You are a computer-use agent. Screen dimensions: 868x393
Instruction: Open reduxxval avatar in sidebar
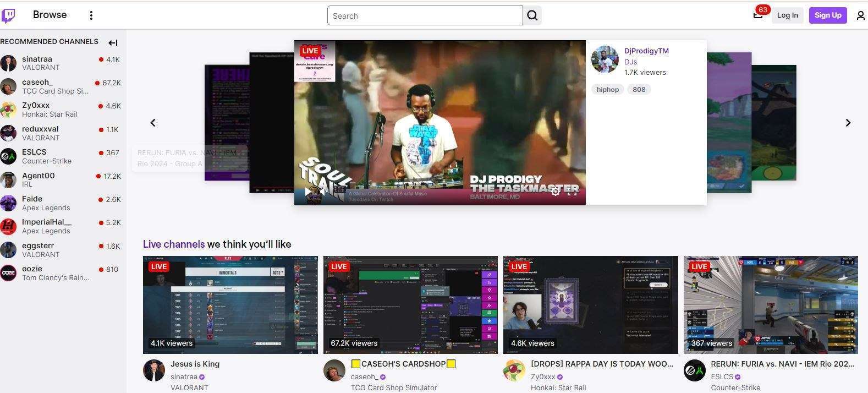(8, 133)
